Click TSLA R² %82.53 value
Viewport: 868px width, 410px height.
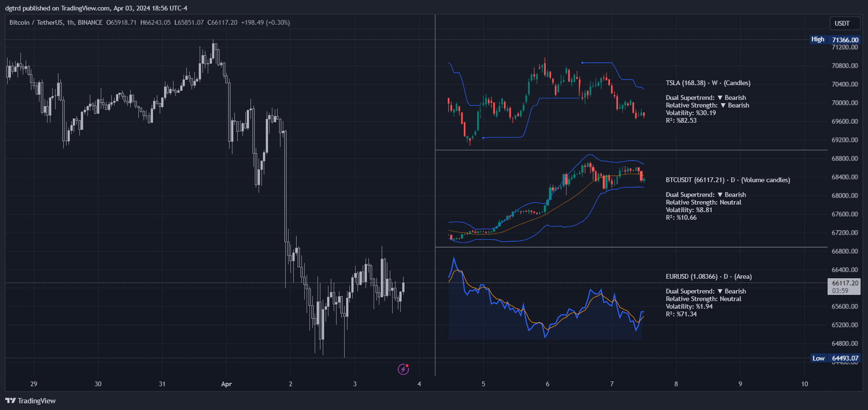pos(681,120)
